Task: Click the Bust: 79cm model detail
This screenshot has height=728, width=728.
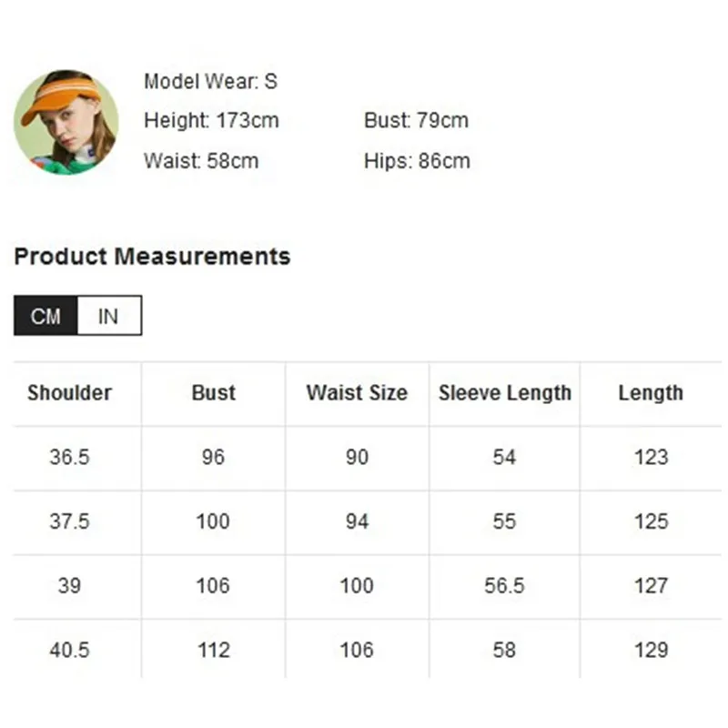Action: (x=416, y=121)
